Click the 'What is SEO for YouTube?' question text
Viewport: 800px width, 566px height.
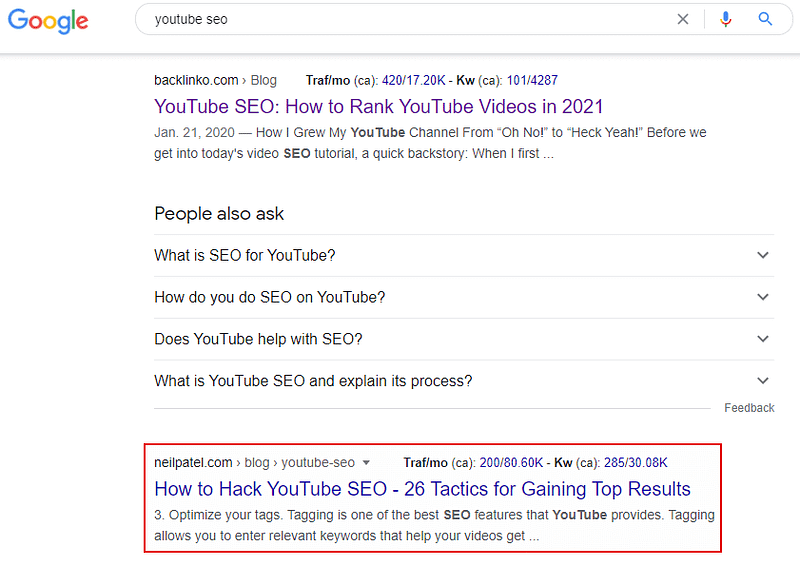click(x=245, y=255)
